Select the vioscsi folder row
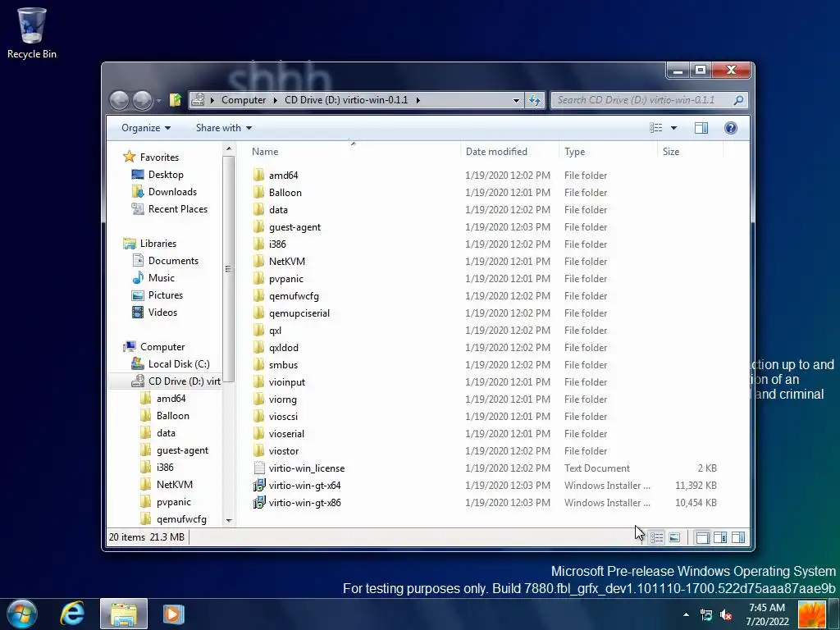840x630 pixels. click(485, 416)
